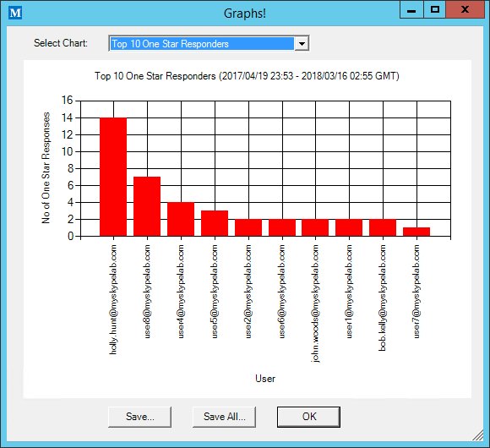Click the 10 value on the y-axis

tap(67, 151)
